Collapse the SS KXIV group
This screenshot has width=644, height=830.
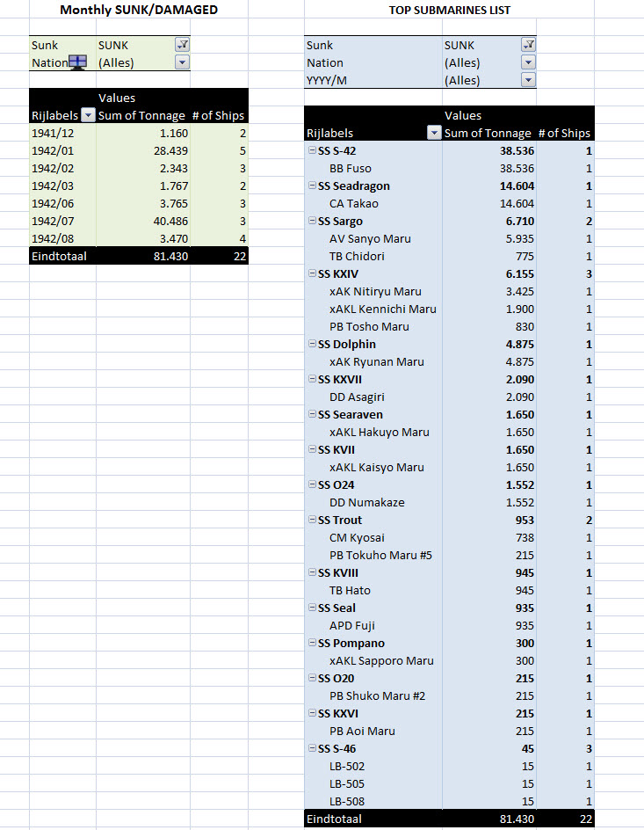pos(313,273)
